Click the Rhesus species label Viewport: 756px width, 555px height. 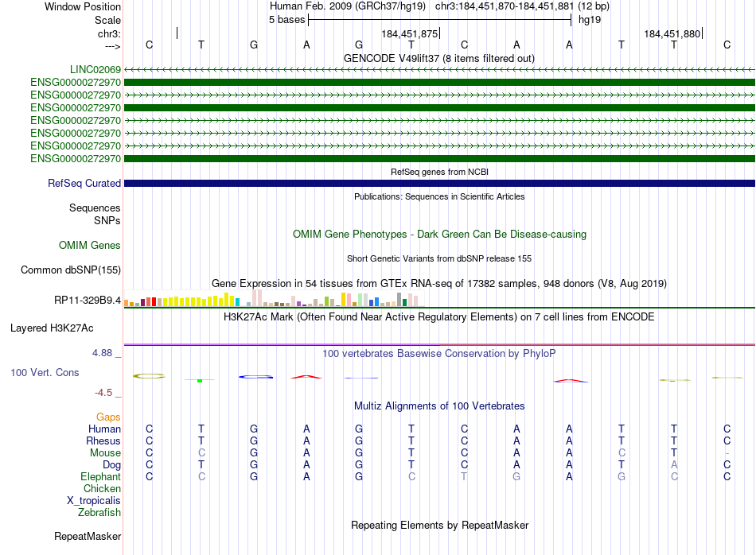click(103, 441)
